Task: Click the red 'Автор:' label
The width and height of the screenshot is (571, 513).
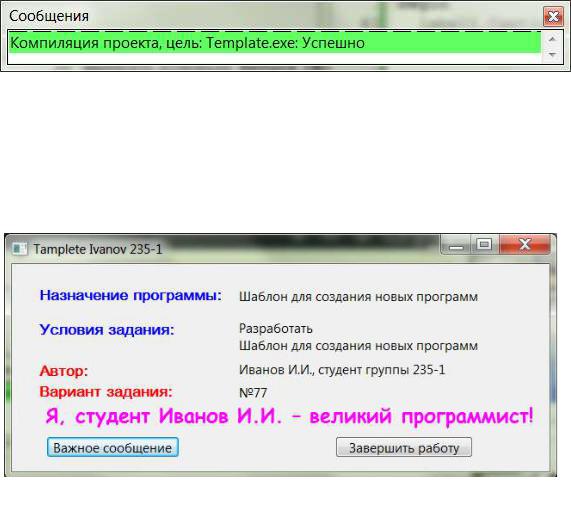Action: pyautogui.click(x=64, y=371)
